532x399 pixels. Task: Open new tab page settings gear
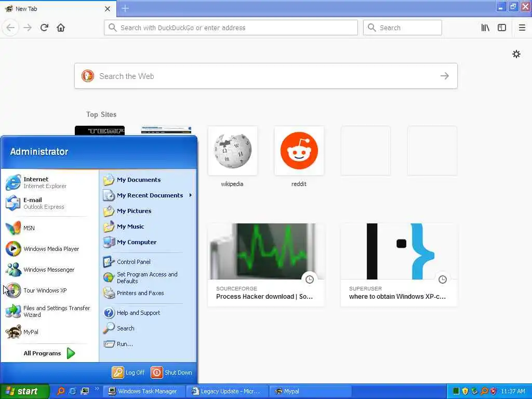[x=516, y=54]
